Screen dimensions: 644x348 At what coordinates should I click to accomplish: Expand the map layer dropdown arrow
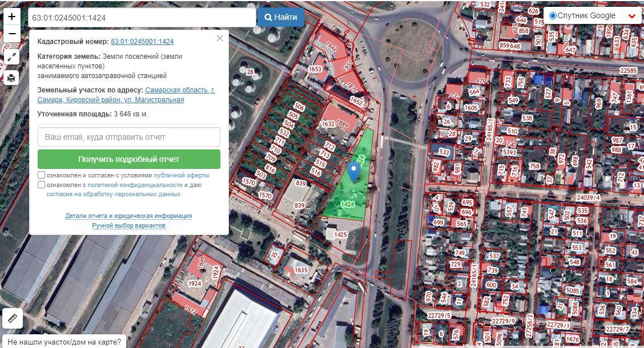(631, 16)
